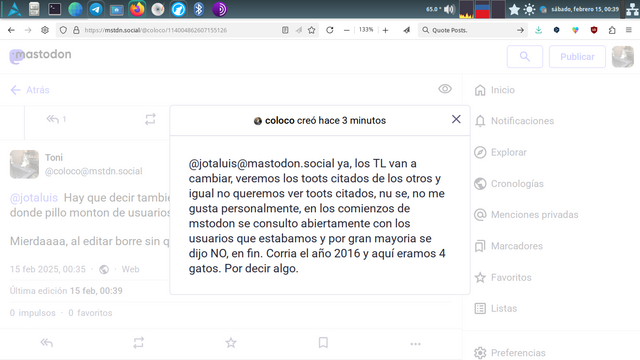Toggle the eye visibility icon in the thread header
640x360 pixels.
pyautogui.click(x=445, y=89)
